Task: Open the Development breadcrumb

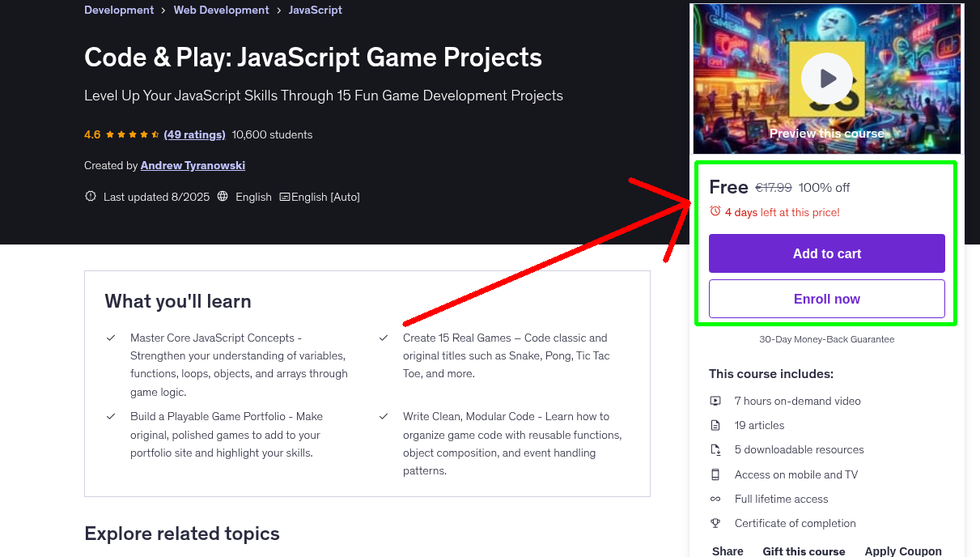Action: tap(119, 10)
